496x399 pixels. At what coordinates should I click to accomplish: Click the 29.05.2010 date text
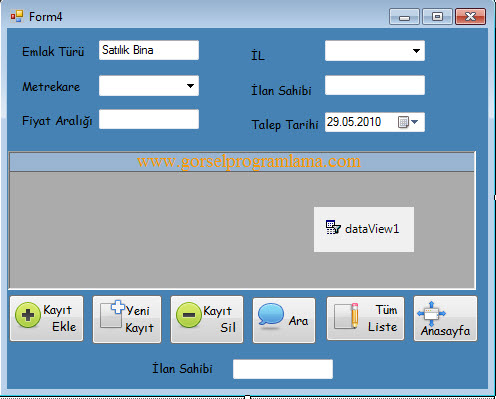click(354, 122)
